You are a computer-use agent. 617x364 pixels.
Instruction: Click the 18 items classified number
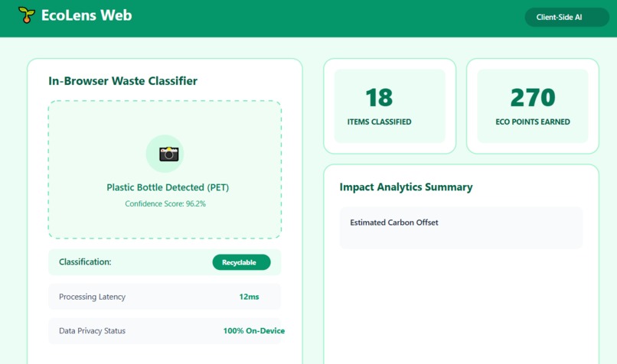pos(379,97)
